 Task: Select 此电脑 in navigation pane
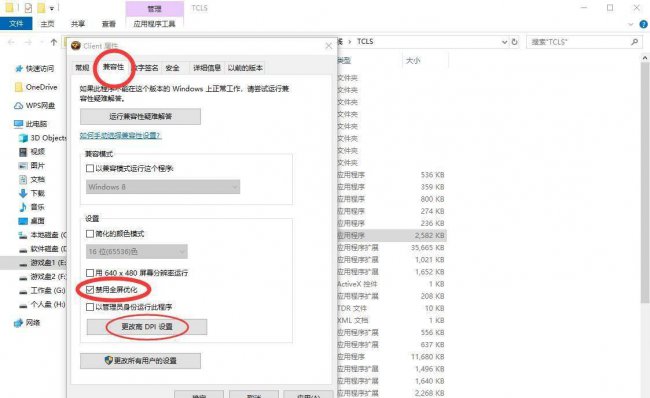pos(31,124)
